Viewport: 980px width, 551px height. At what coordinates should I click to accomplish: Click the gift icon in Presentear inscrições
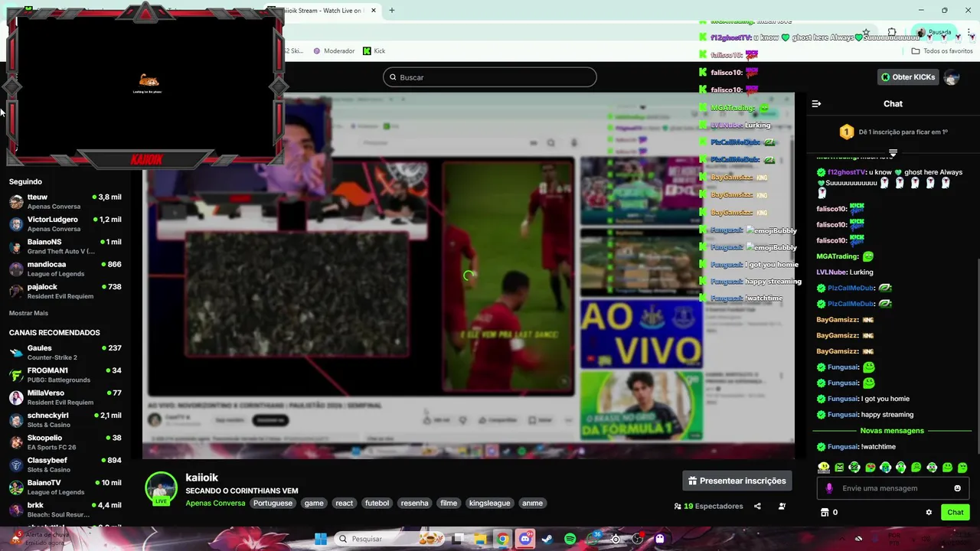tap(692, 481)
